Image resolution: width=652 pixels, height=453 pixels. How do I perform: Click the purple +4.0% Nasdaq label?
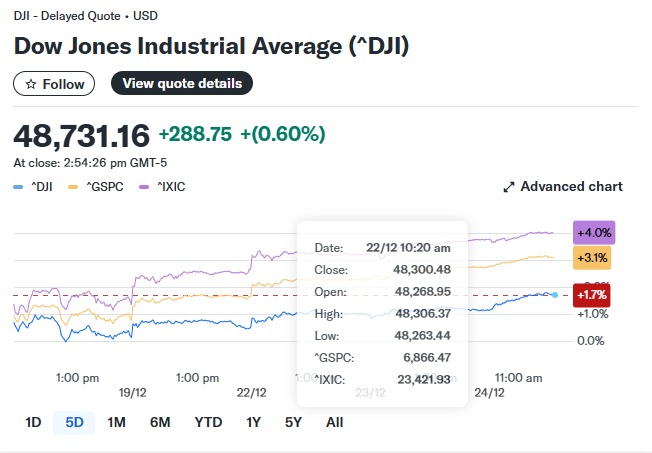point(594,232)
